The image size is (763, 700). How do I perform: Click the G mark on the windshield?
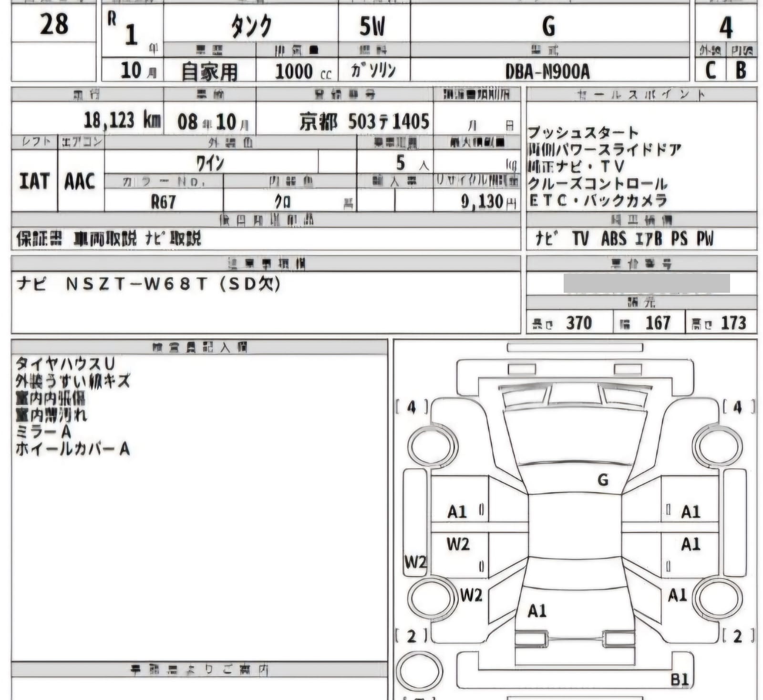coord(603,480)
